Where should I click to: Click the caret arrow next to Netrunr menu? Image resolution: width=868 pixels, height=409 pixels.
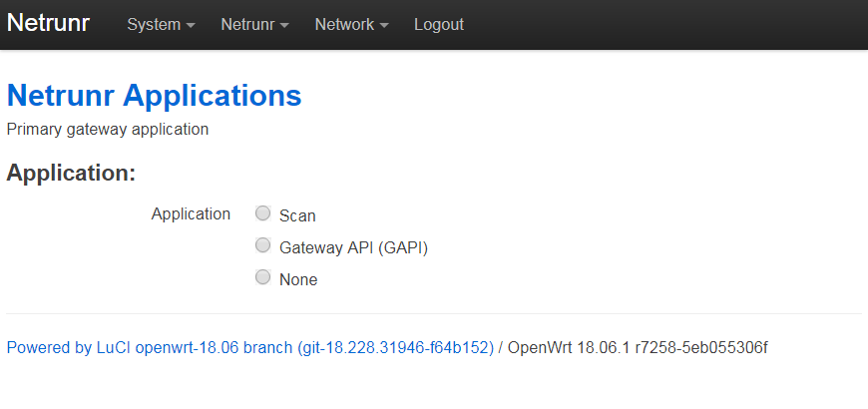pos(284,26)
